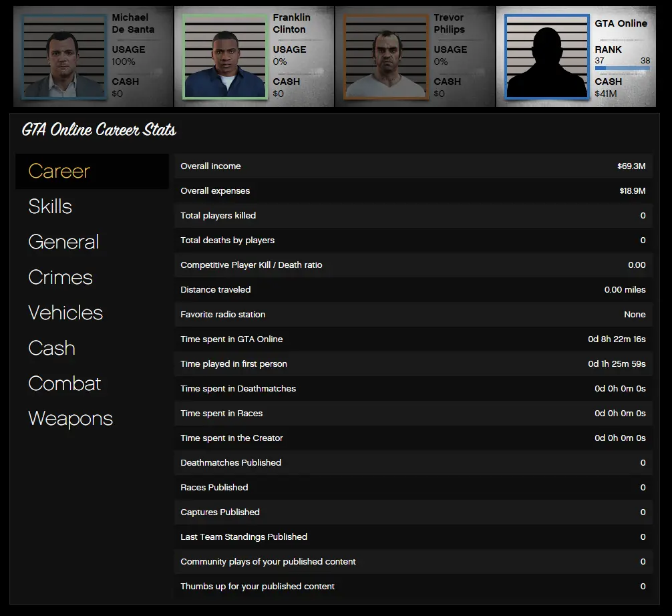Click the GTA Online card title
672x616 pixels.
(621, 23)
